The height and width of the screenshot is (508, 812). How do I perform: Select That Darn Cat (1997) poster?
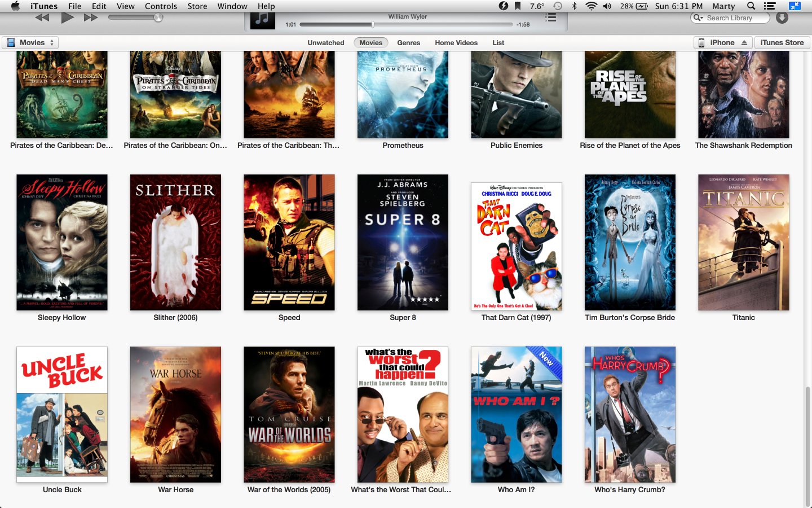[x=517, y=246]
